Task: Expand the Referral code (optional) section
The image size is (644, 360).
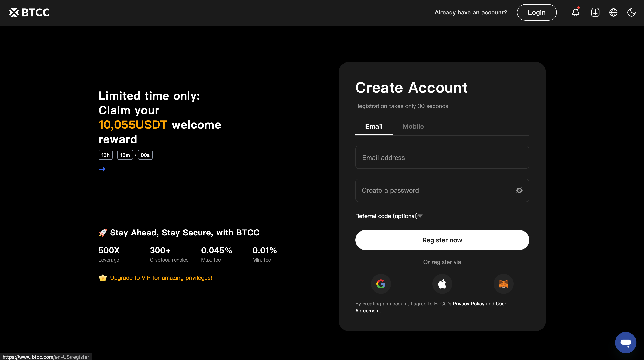Action: [x=389, y=216]
